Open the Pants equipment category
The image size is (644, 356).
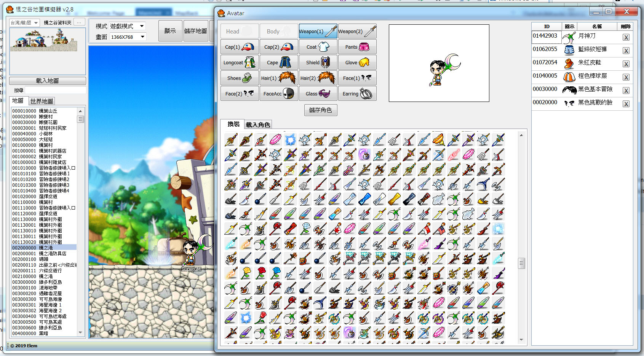pyautogui.click(x=357, y=47)
